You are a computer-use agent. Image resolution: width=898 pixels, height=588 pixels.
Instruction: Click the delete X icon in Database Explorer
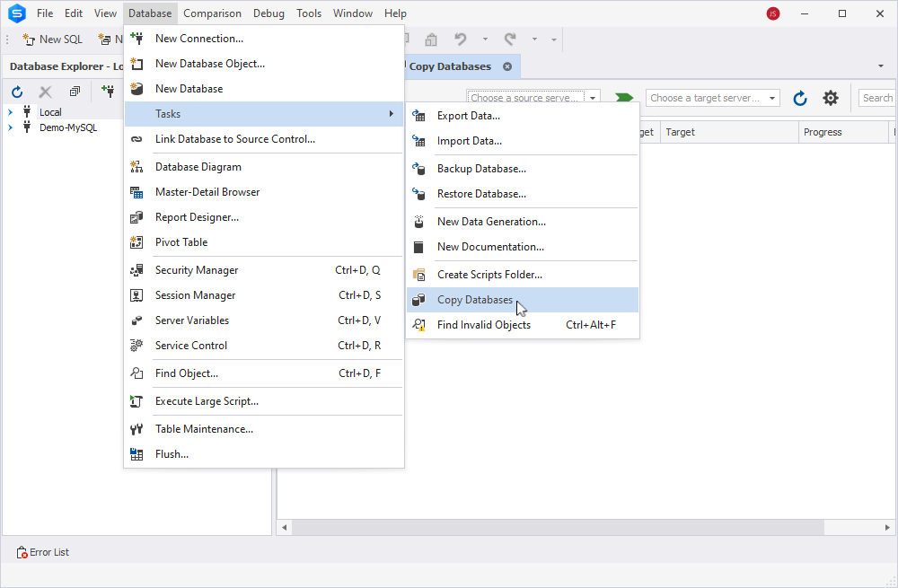pos(45,92)
